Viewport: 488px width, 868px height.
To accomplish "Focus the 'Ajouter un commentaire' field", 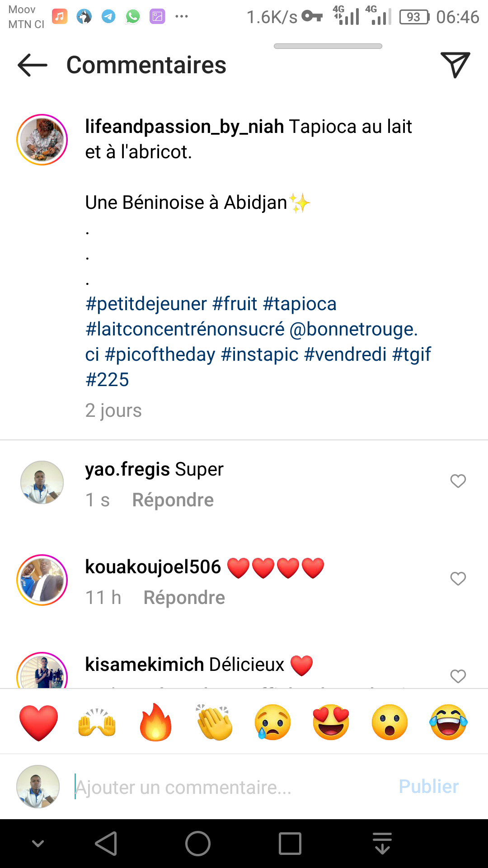I will pos(226,787).
